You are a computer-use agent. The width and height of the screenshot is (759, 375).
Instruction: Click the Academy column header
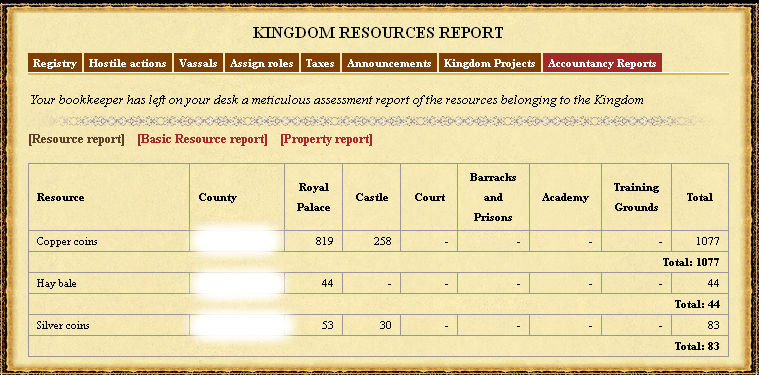point(565,197)
